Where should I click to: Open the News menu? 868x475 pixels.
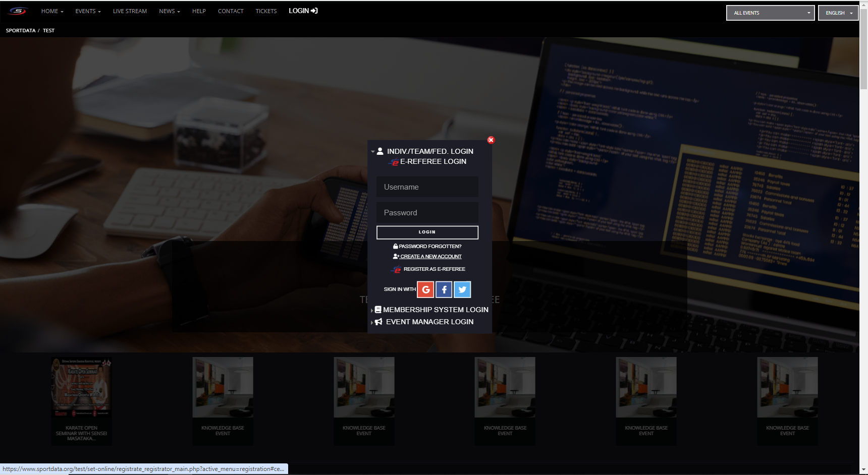(169, 11)
